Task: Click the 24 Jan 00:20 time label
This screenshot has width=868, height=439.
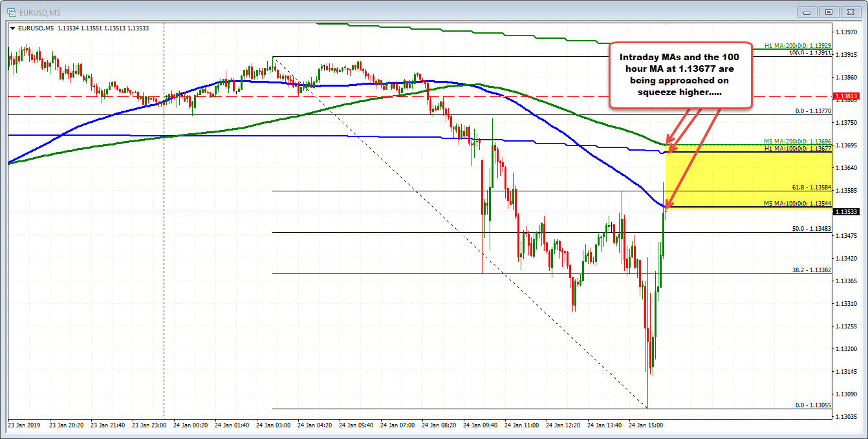Action: 191,425
